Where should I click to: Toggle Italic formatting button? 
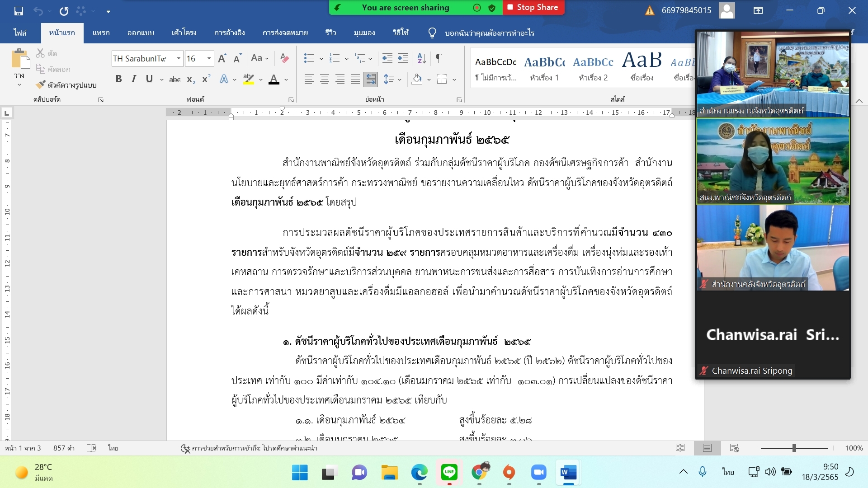coord(134,79)
